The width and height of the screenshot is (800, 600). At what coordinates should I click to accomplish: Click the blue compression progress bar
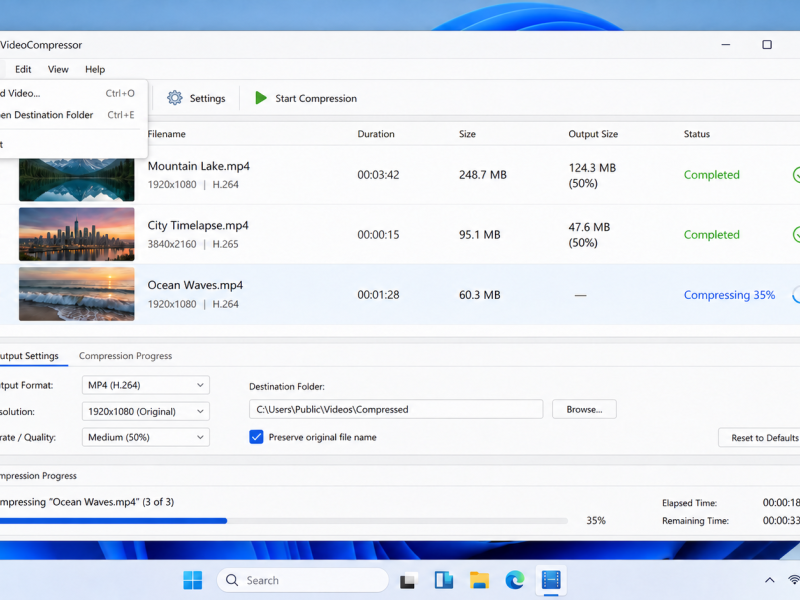[x=283, y=521]
